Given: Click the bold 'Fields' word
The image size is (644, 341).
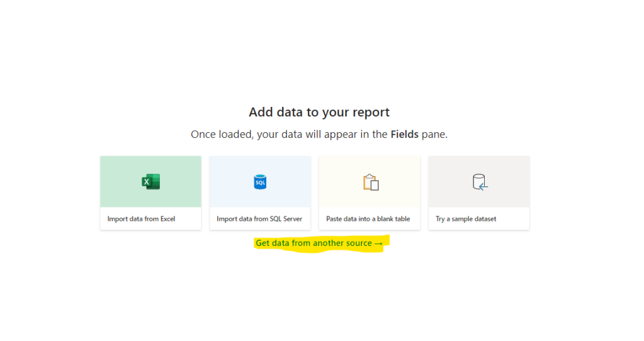Looking at the screenshot, I should (405, 134).
